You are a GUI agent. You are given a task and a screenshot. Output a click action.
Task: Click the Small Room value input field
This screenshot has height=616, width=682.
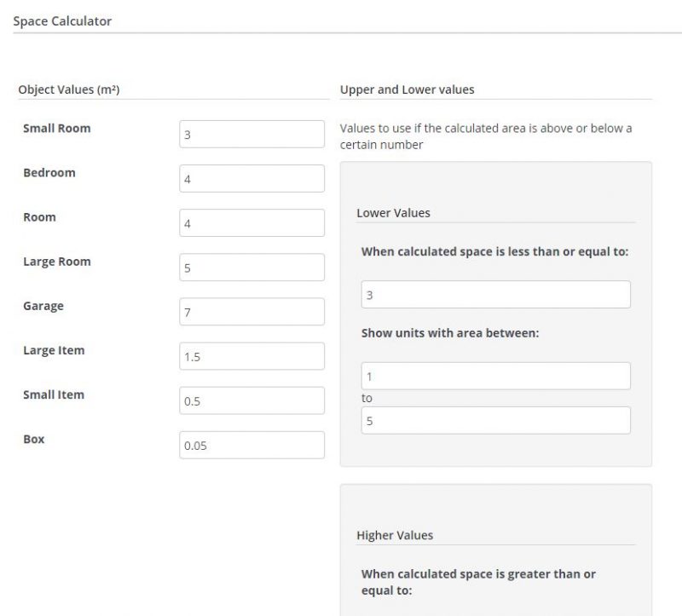tap(250, 134)
